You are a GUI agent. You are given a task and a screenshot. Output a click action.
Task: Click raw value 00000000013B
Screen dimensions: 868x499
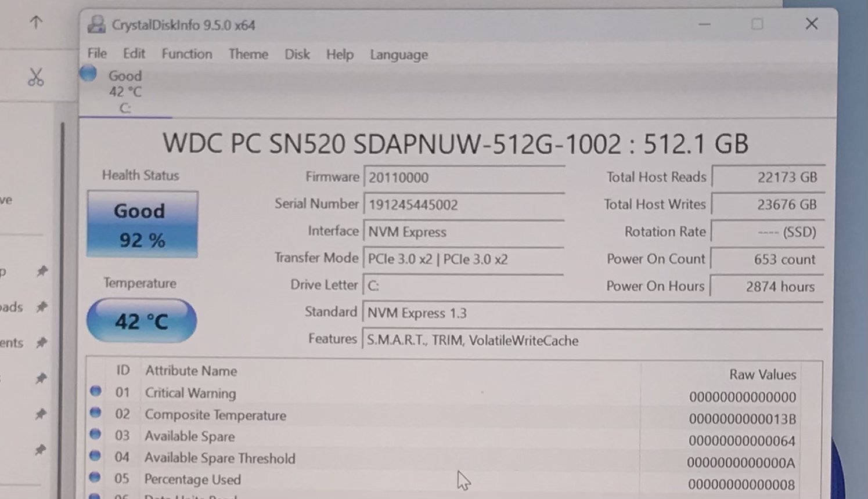pos(742,419)
